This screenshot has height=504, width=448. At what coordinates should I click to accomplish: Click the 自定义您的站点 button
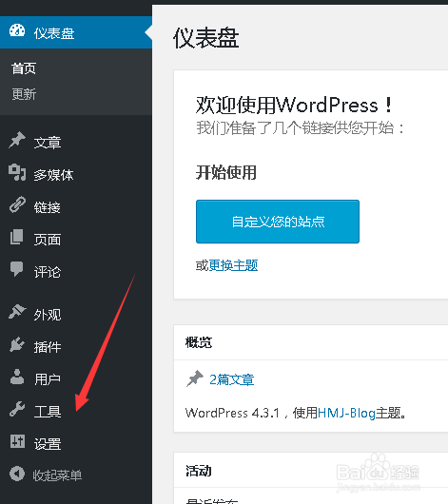(x=278, y=222)
